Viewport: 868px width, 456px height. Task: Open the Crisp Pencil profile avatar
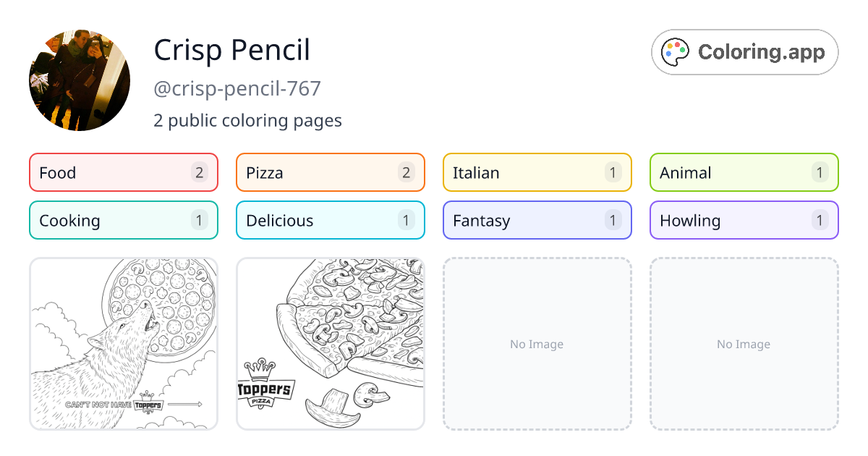[x=80, y=80]
